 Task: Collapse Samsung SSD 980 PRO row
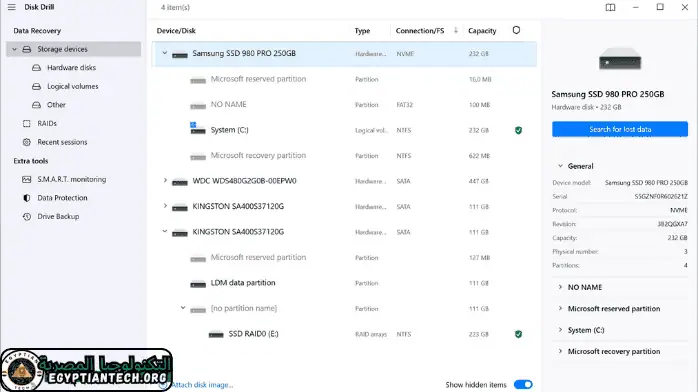(165, 53)
